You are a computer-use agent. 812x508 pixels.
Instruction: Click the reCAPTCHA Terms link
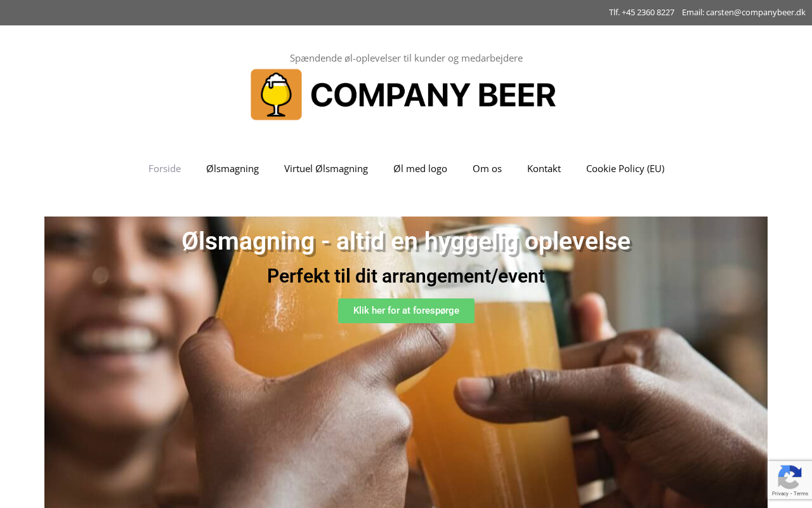(801, 493)
